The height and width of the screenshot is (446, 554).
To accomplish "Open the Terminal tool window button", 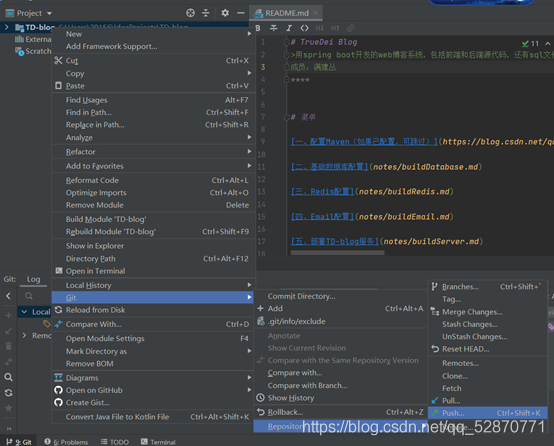I will [158, 442].
